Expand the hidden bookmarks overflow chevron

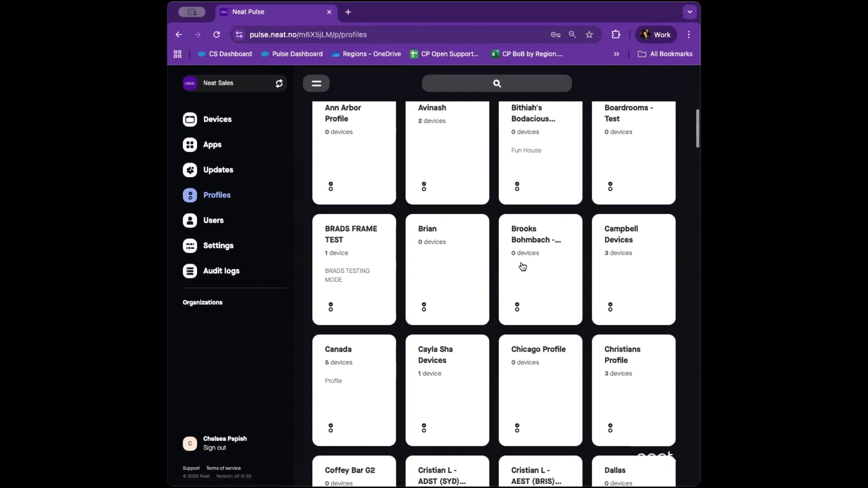coord(617,54)
